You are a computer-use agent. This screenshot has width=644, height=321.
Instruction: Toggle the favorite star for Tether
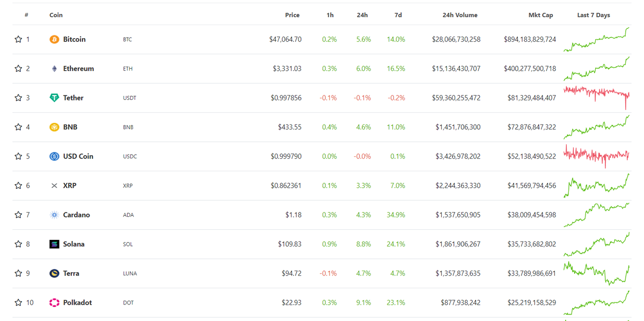coord(18,98)
